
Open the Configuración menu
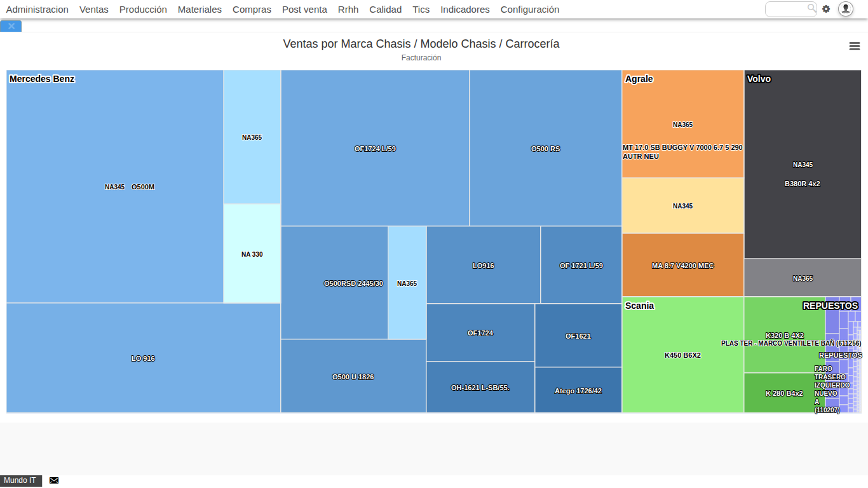[530, 10]
